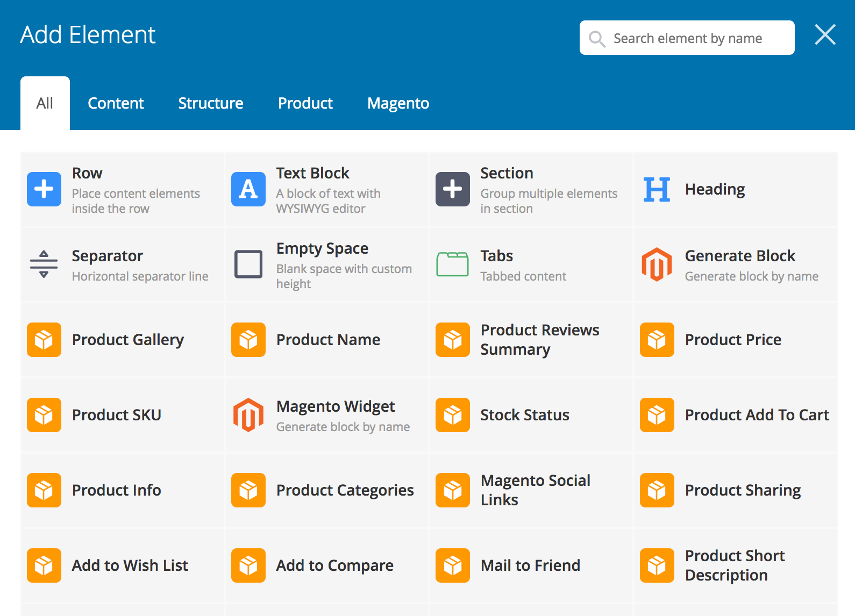The width and height of the screenshot is (855, 616).
Task: Insert a Text Block via its title
Action: click(x=313, y=173)
